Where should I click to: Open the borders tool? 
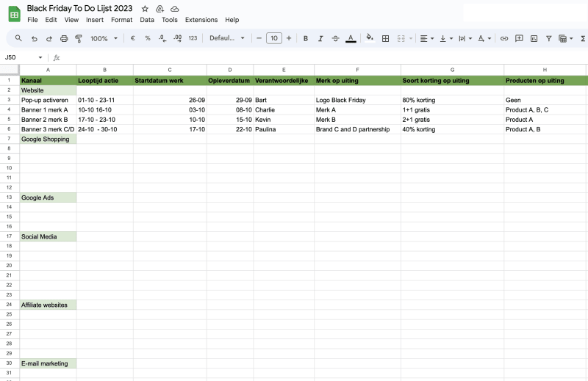point(385,38)
